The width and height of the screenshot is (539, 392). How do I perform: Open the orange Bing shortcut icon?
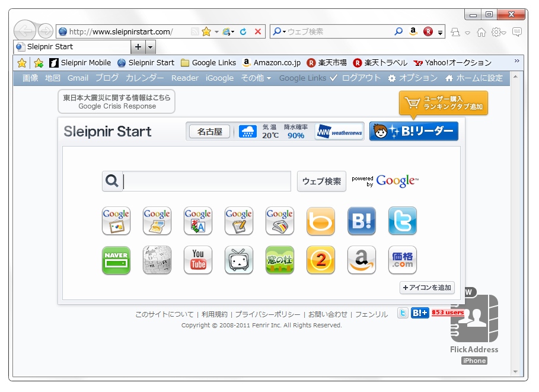pos(321,221)
